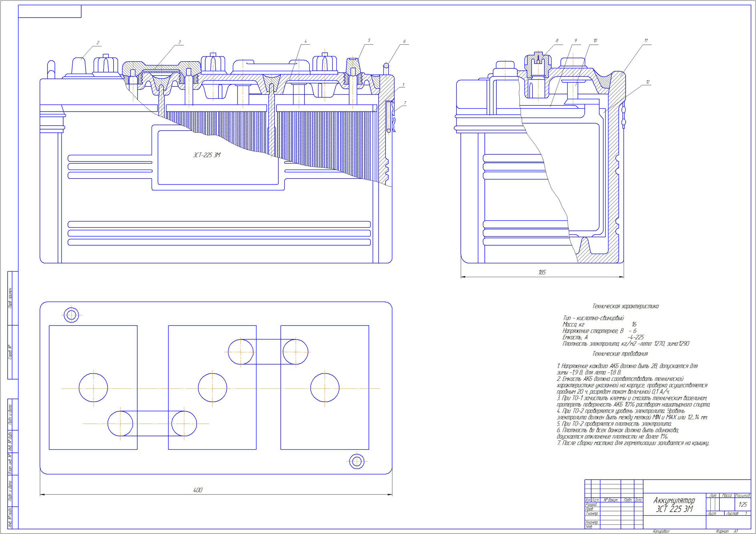756x534 pixels.
Task: Click callout number 6 in the front view
Action: (404, 41)
